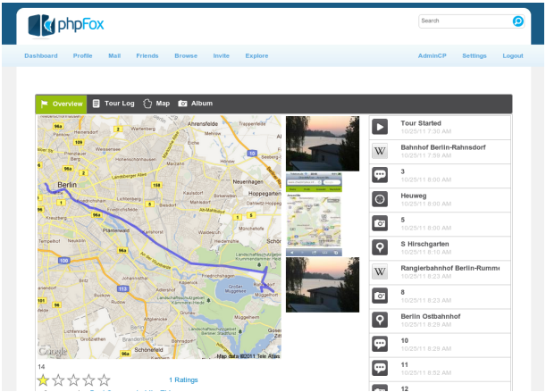546x392 pixels.
Task: Select the Berlin Ostbahnhof log entry
Action: (x=440, y=321)
